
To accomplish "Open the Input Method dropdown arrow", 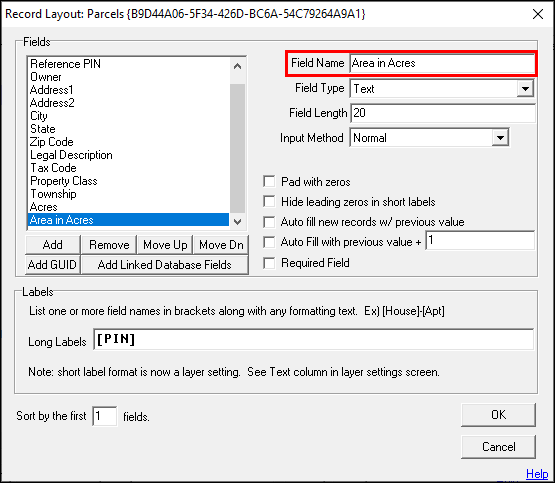I will click(500, 138).
